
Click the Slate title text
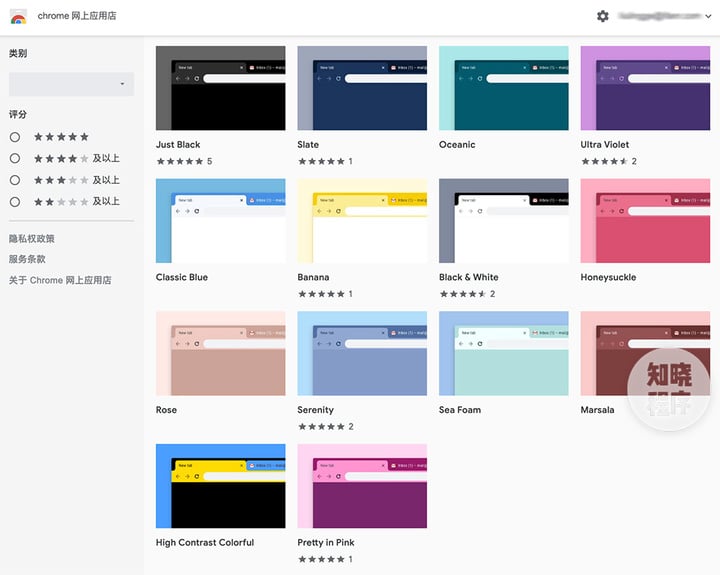point(308,145)
